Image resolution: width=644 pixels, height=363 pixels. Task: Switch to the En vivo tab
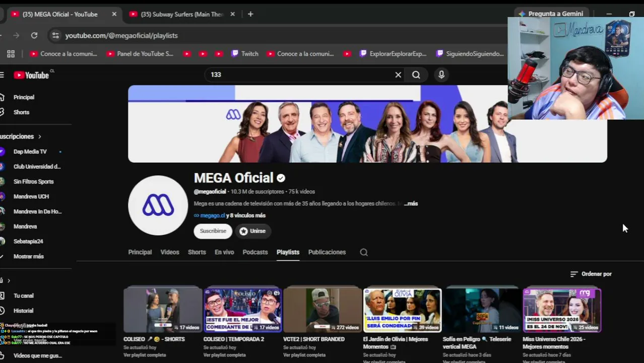click(224, 252)
